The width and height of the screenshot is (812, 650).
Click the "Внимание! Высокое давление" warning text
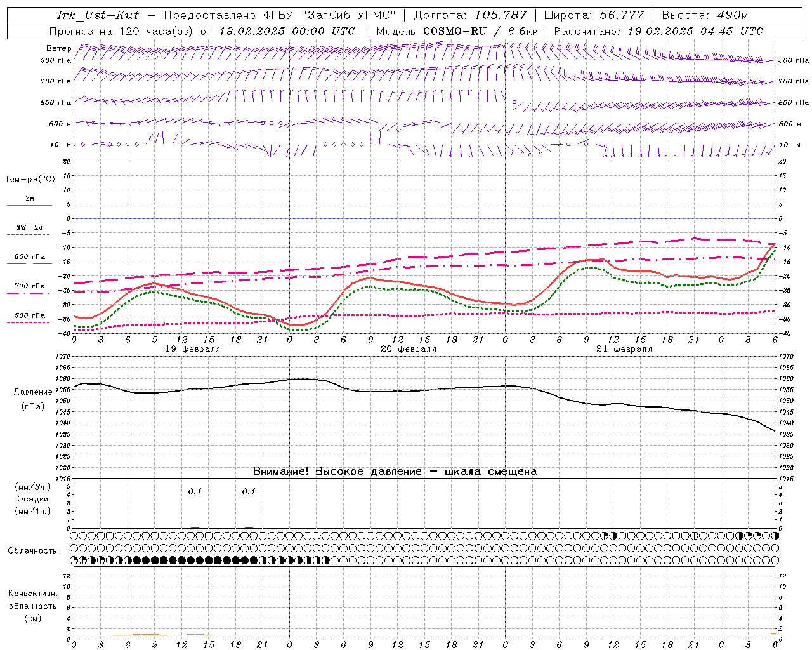point(337,471)
